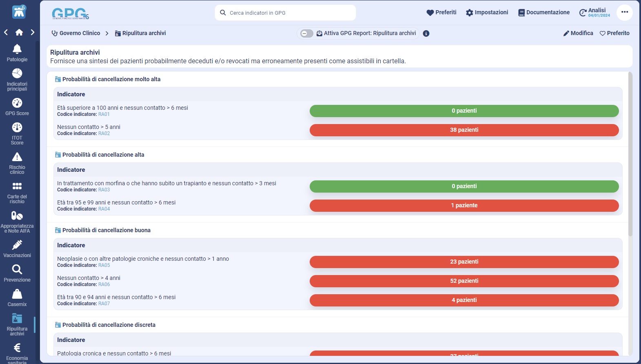Open the Documentazione menu
Screen dimensions: 641x364
pos(543,13)
